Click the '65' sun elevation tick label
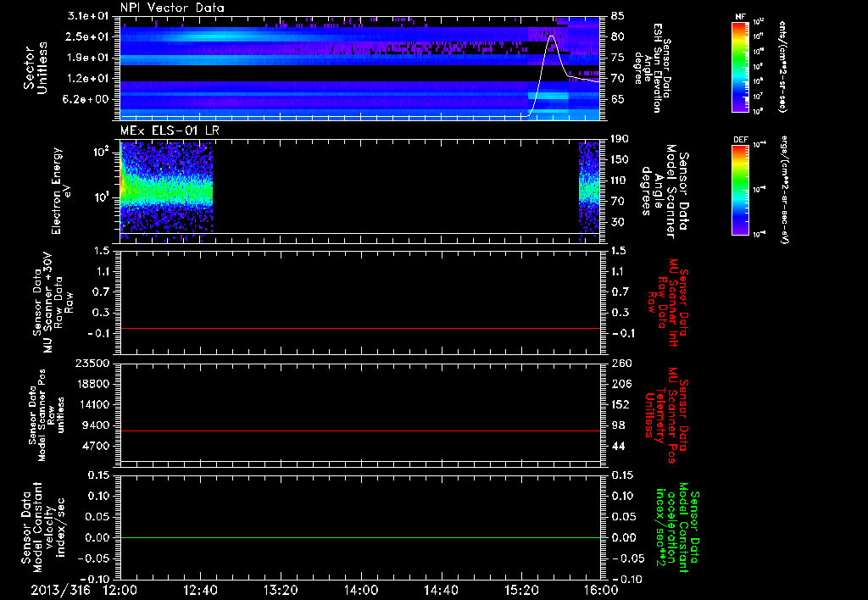The image size is (868, 600). (618, 99)
